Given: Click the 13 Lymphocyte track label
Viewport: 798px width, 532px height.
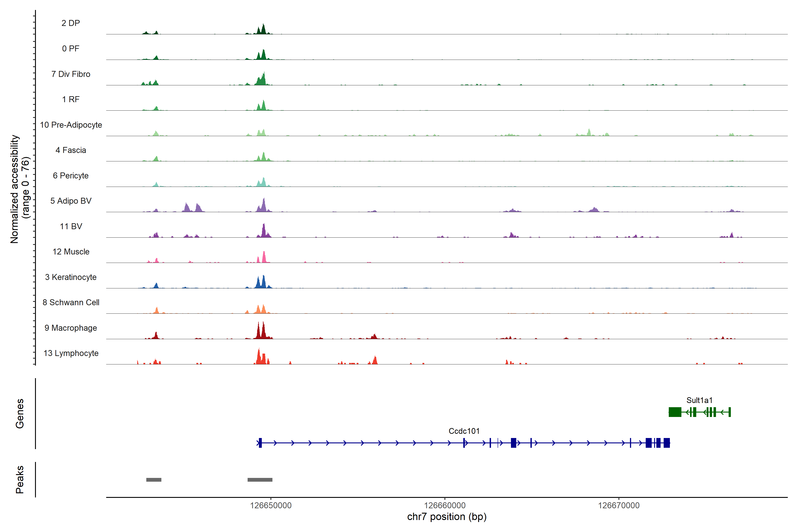Looking at the screenshot, I should click(71, 353).
